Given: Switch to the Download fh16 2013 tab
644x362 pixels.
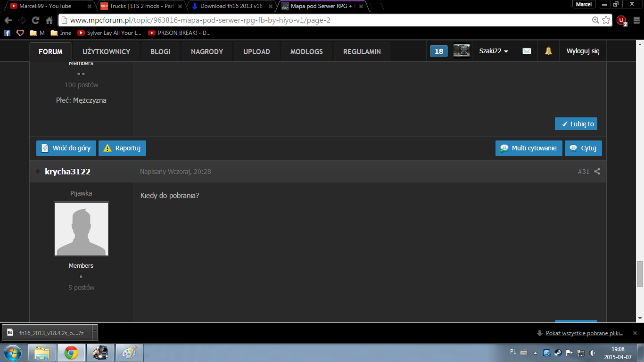Looking at the screenshot, I should pos(231,6).
